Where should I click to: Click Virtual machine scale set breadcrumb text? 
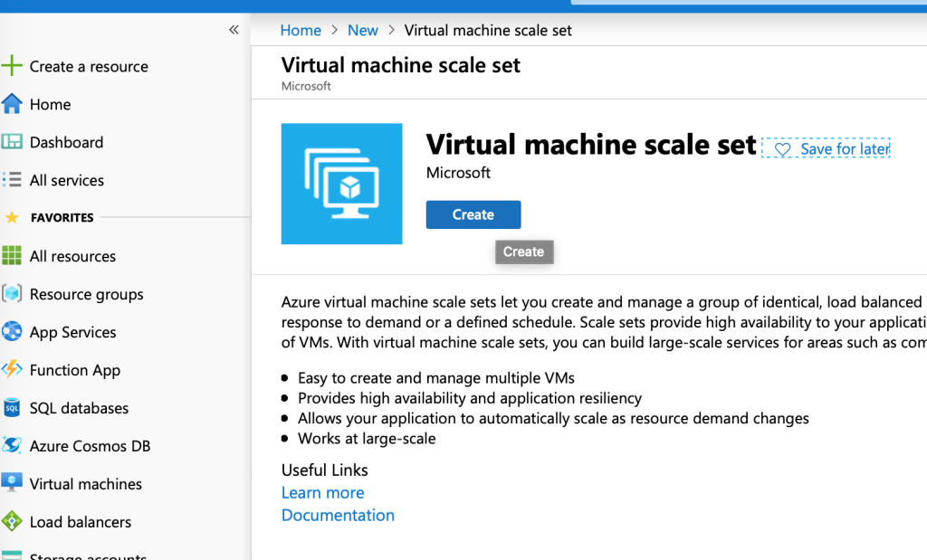point(488,31)
